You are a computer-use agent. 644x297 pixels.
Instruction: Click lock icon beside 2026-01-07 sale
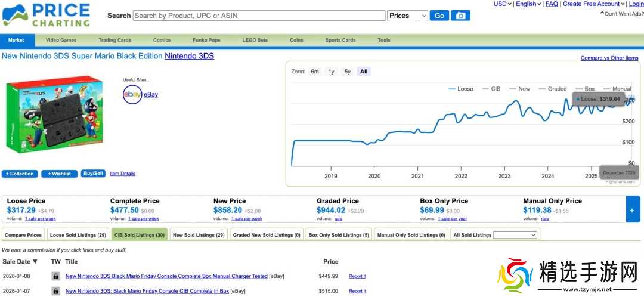tap(55, 291)
